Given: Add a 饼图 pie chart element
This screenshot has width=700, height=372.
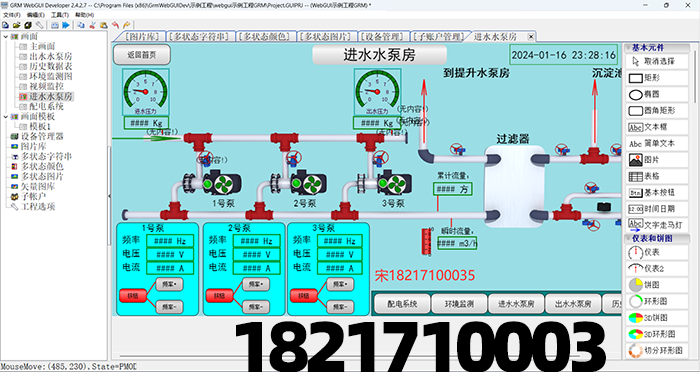Looking at the screenshot, I should click(657, 285).
